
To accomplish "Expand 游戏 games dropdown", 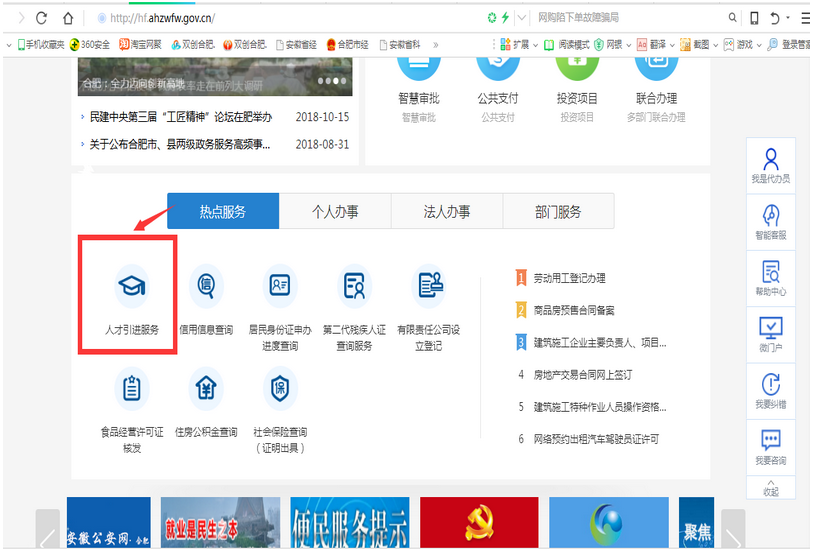I will [759, 45].
